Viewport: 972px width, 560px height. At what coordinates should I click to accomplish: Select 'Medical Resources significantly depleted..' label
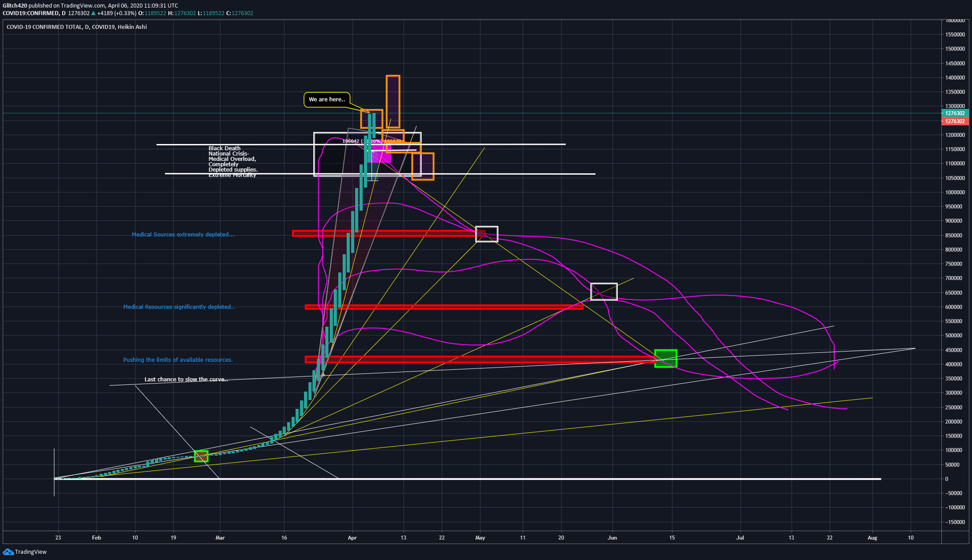tap(179, 307)
